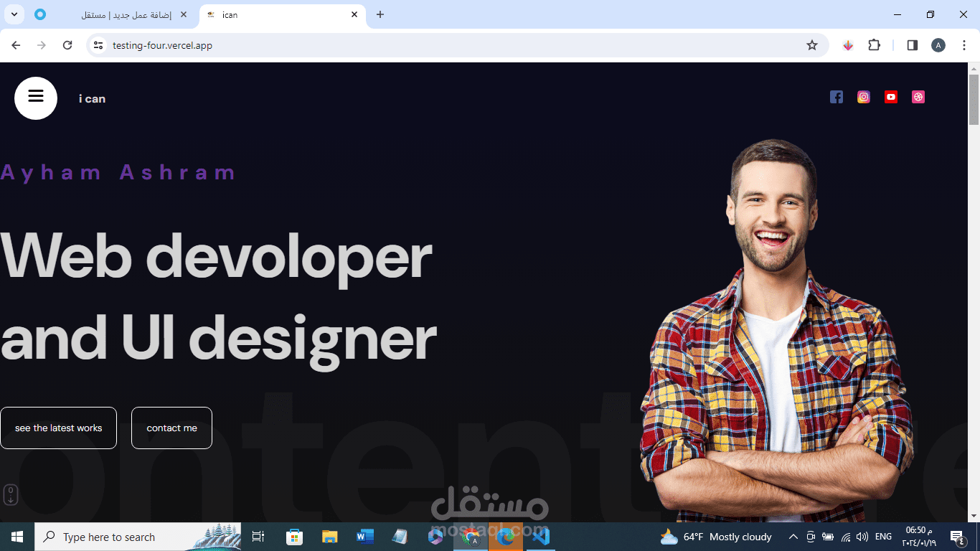Open File Explorer from the taskbar
Screen dimensions: 980x551
pyautogui.click(x=329, y=537)
